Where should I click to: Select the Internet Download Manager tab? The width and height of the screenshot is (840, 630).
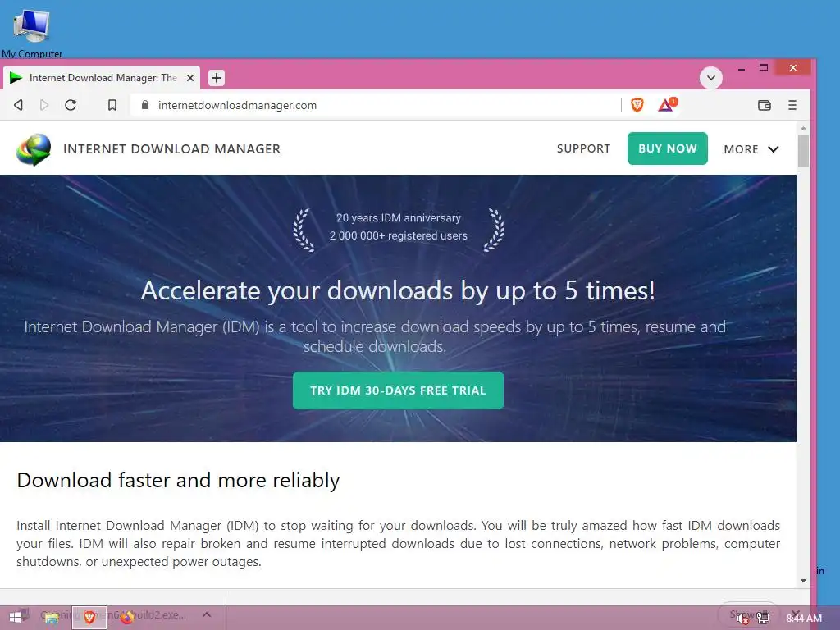[102, 78]
